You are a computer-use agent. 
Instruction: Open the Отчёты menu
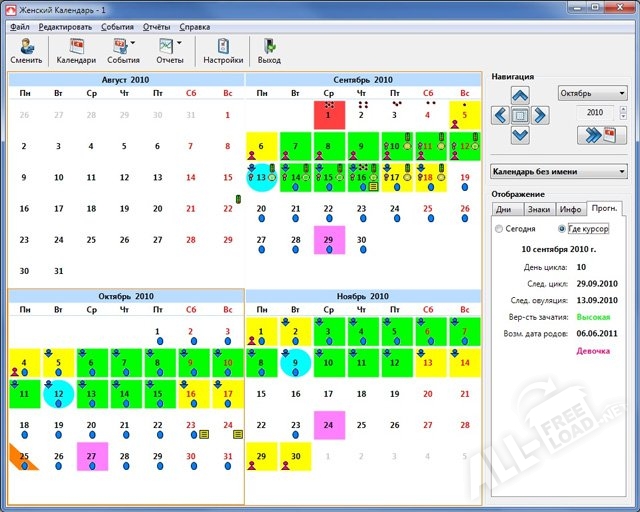click(x=157, y=27)
